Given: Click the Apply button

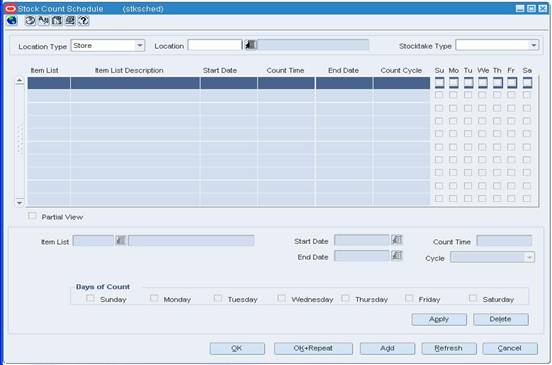Looking at the screenshot, I should [439, 319].
